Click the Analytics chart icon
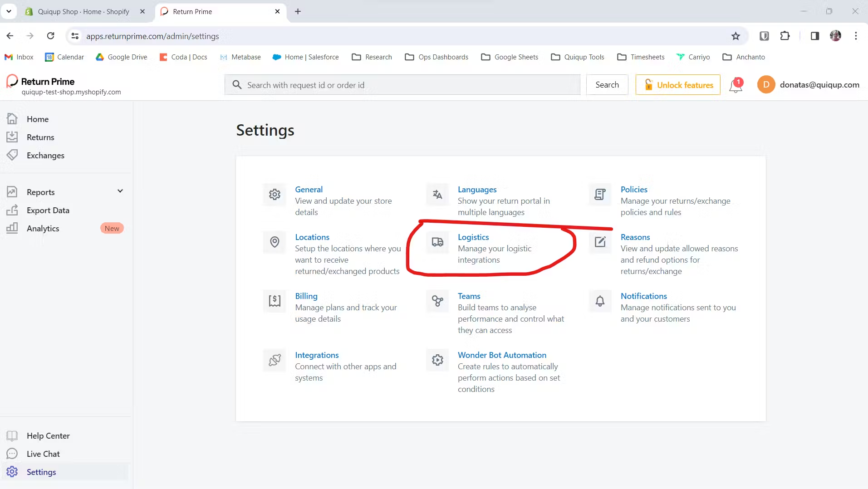868x489 pixels. pyautogui.click(x=12, y=228)
